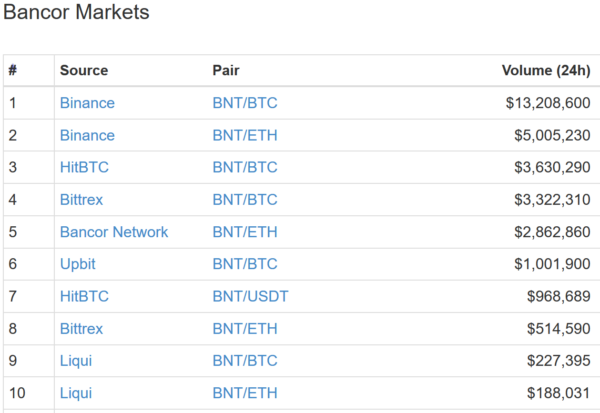Open the BNT/BTC pair in row 9
600x413 pixels.
click(245, 361)
